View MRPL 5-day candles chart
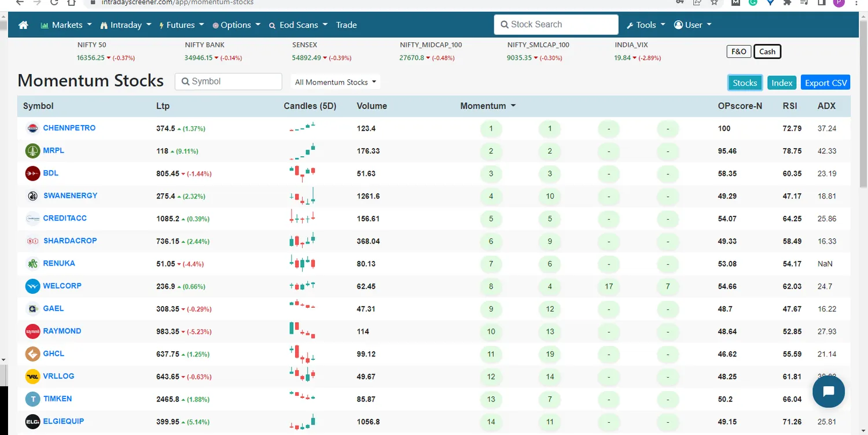 point(302,151)
